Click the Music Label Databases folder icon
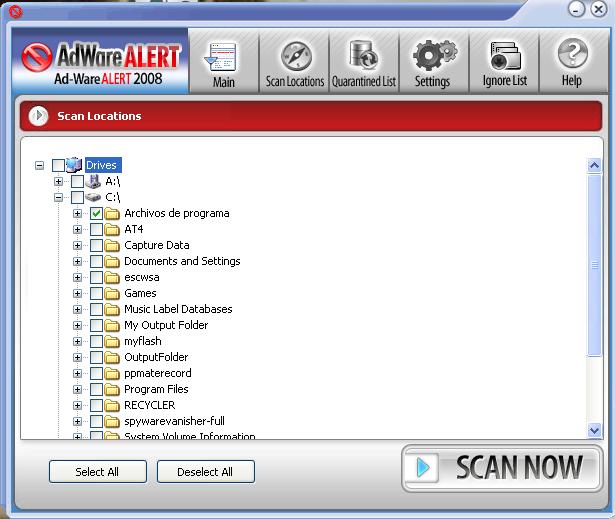Viewport: 615px width, 519px height. [x=112, y=310]
